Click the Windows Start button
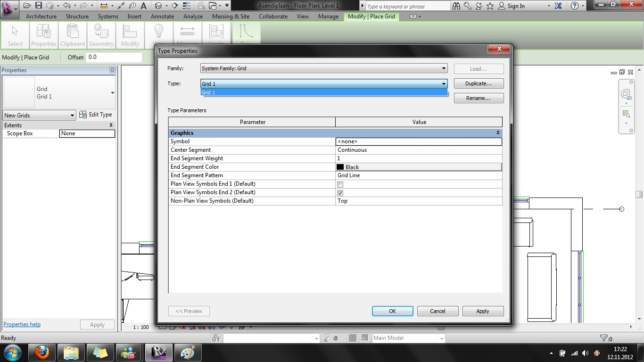644x362 pixels. pyautogui.click(x=12, y=352)
